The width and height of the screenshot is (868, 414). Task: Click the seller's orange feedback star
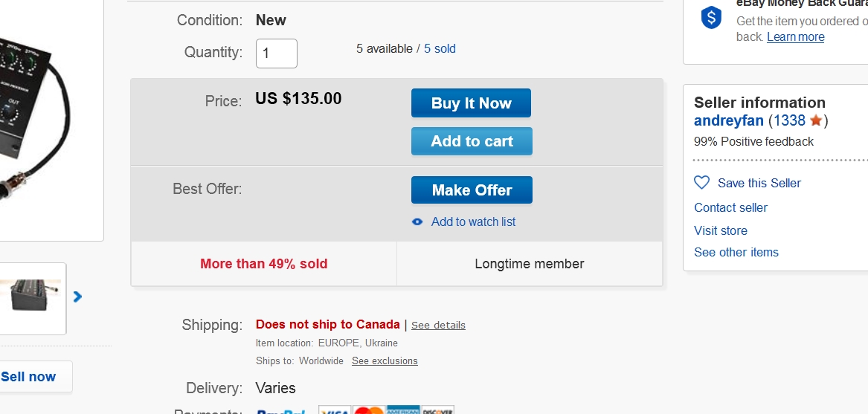coord(816,120)
